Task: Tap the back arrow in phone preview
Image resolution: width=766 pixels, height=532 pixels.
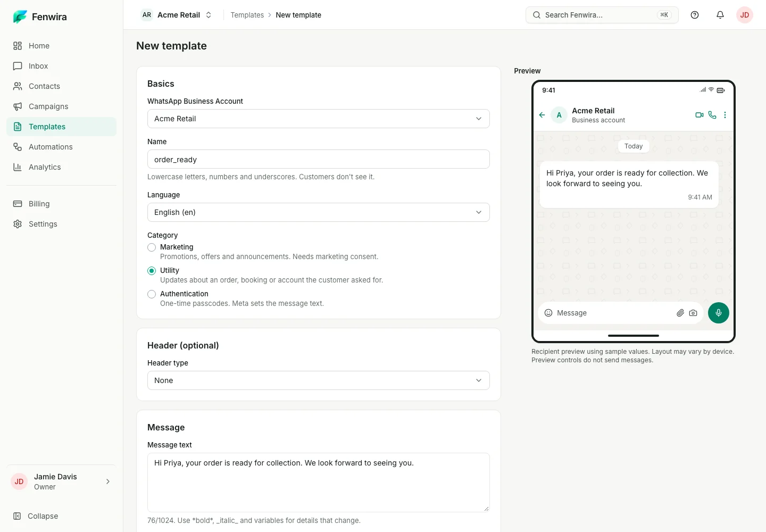Action: click(x=542, y=115)
